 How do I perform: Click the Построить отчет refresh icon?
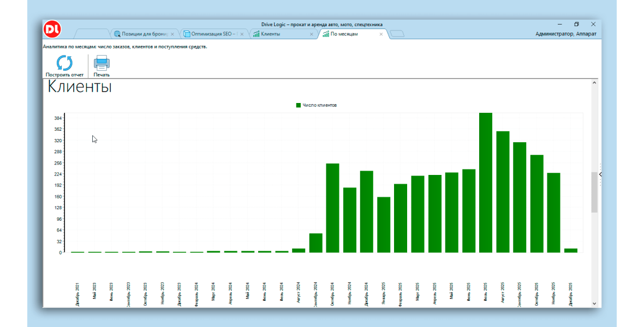(64, 63)
